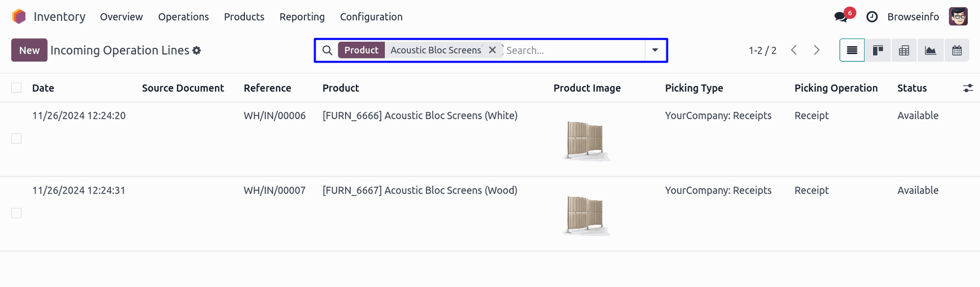Remove the Acoustic Bloc Screens filter
The width and height of the screenshot is (980, 287).
click(493, 50)
